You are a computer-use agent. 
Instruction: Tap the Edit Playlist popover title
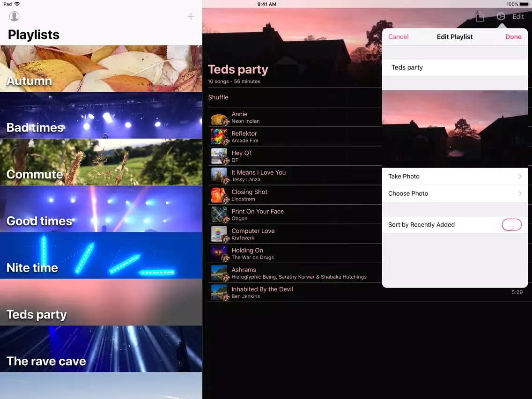(x=455, y=37)
